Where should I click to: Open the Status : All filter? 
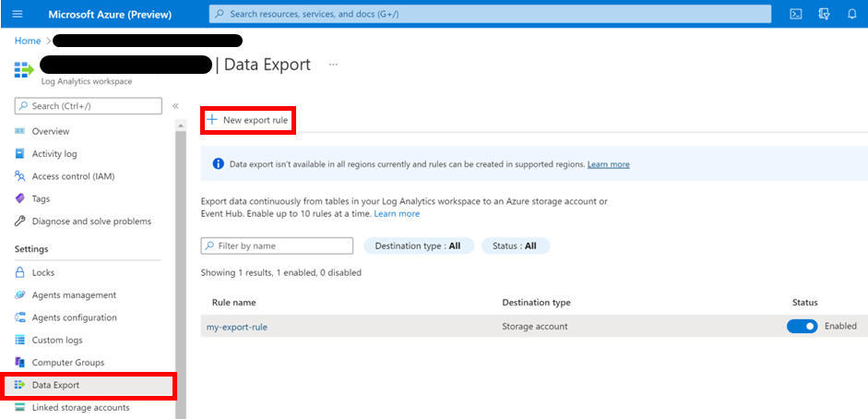[x=516, y=245]
